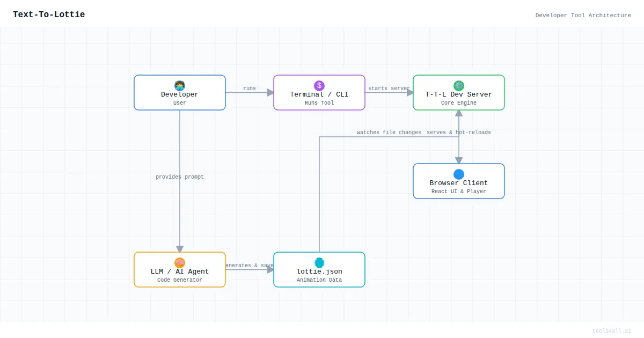Click the "Developer Tool Architecture" header text
This screenshot has height=338, width=644.
(x=583, y=16)
